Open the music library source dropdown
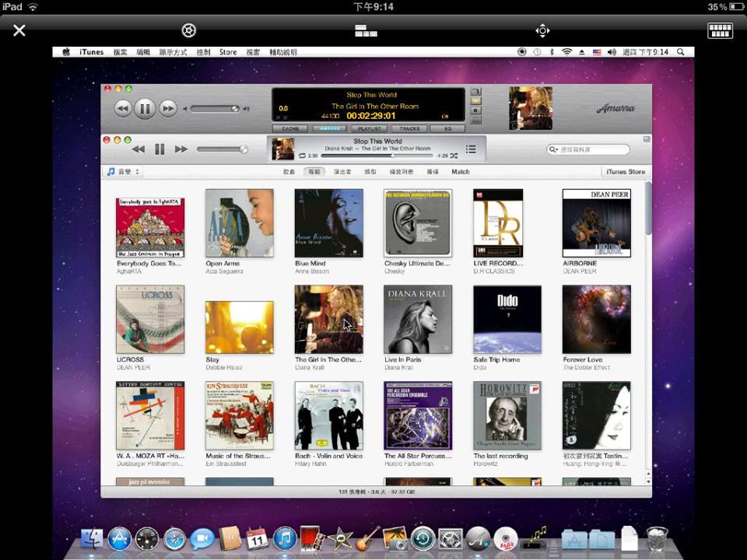The width and height of the screenshot is (747, 560). coord(124,171)
